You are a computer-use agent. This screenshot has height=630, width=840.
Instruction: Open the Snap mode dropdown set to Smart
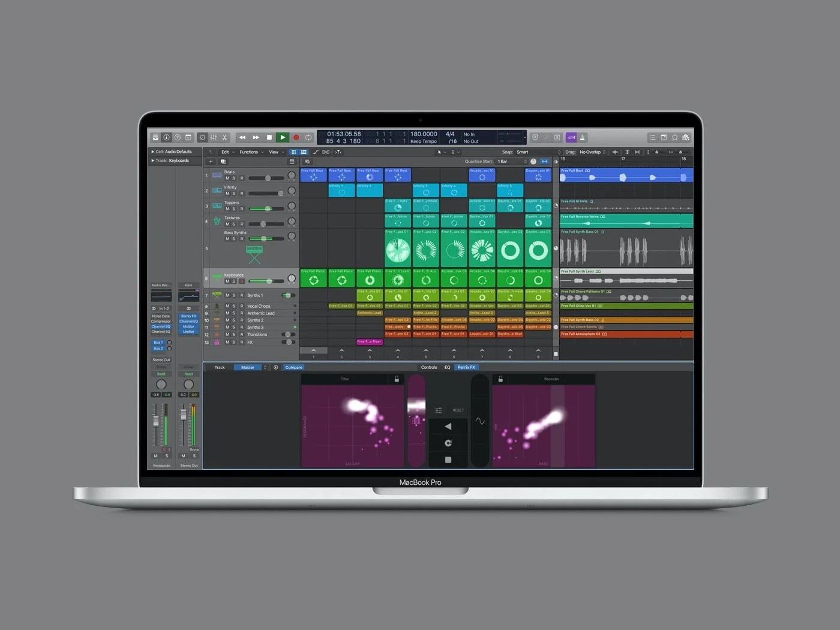point(522,152)
